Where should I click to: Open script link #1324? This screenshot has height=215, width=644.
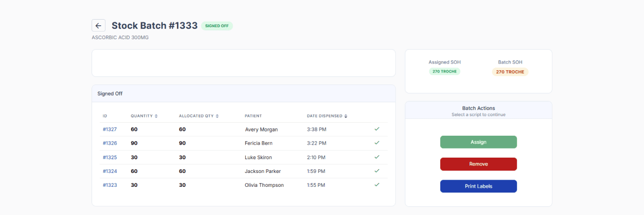coord(110,171)
